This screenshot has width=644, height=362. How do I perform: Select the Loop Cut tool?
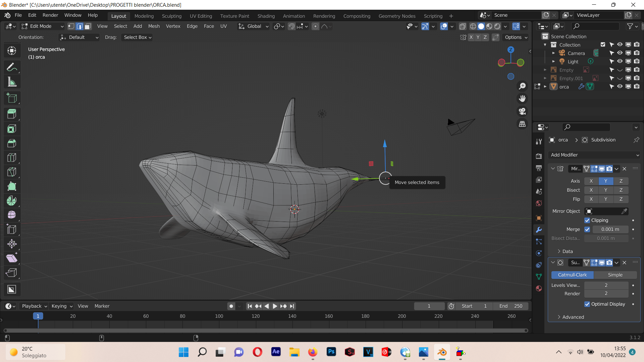click(12, 158)
